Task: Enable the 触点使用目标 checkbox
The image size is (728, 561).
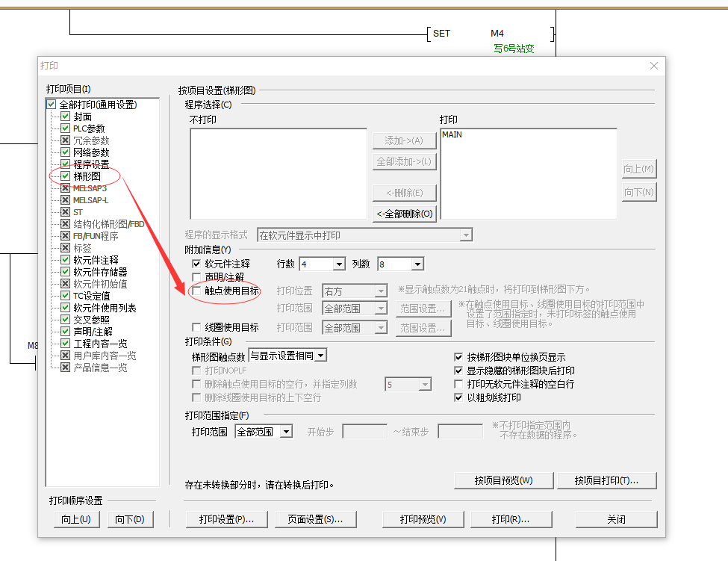Action: click(197, 291)
